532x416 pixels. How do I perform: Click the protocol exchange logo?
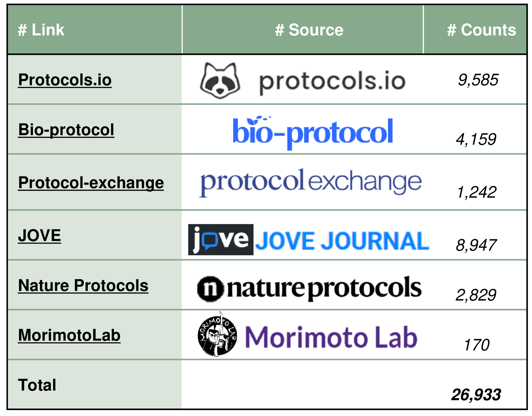pos(310,182)
